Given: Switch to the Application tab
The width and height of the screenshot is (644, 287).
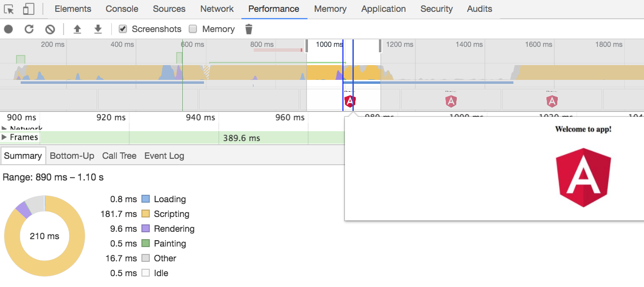Looking at the screenshot, I should (383, 9).
